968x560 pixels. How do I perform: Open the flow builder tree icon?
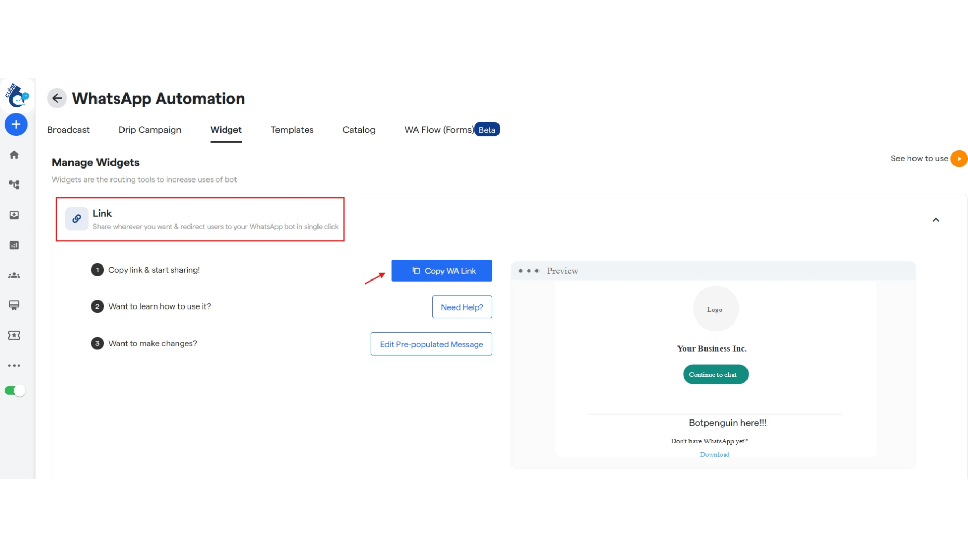click(x=14, y=185)
